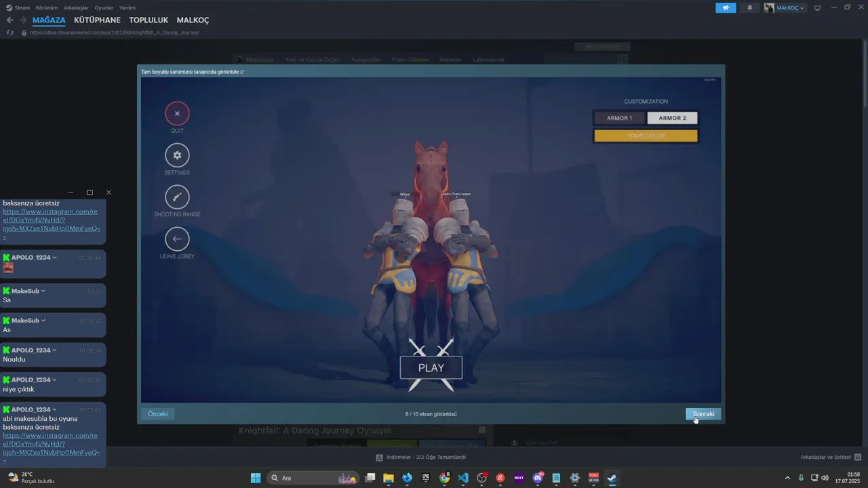Click the page scrollbar of Steam store
This screenshot has height=488, width=868.
(865, 75)
